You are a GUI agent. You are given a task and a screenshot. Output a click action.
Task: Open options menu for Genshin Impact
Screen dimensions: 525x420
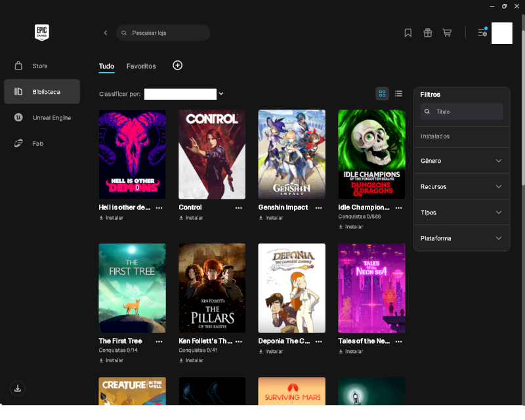(x=318, y=207)
